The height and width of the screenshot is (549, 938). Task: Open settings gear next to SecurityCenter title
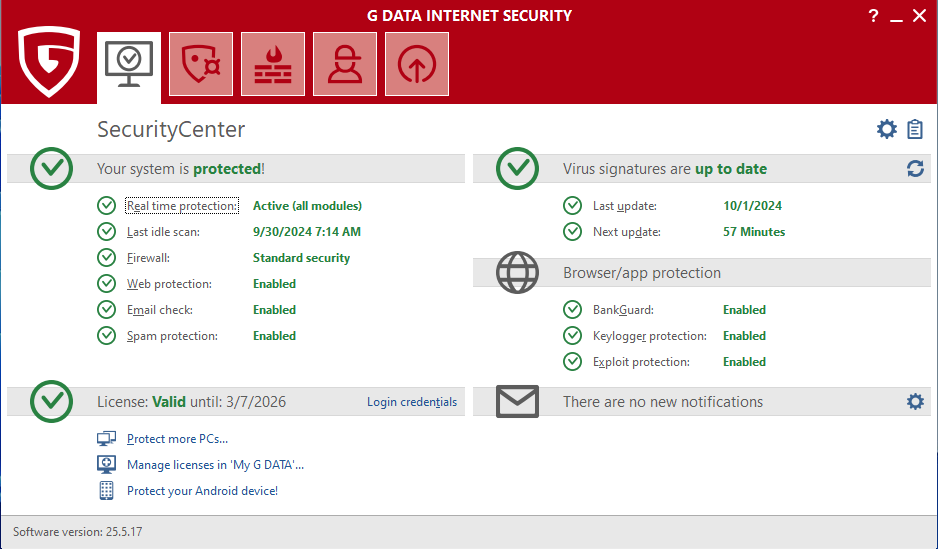[x=886, y=129]
